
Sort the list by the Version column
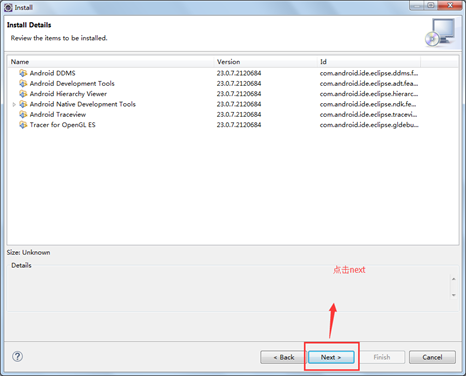click(x=265, y=62)
